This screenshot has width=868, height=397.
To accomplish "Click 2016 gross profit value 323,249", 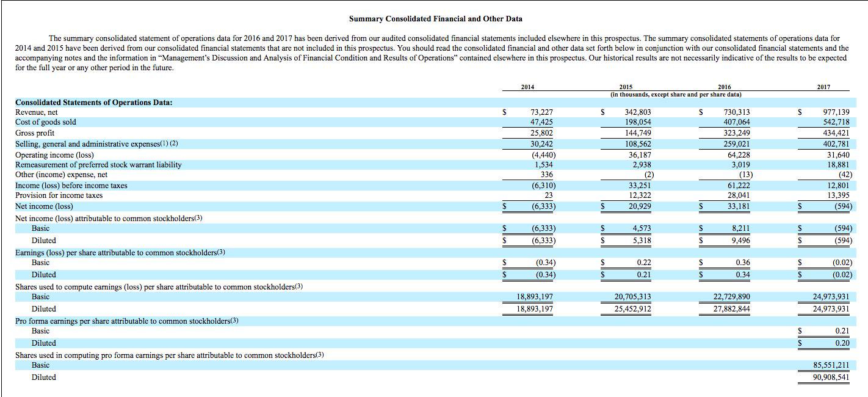I will pyautogui.click(x=737, y=133).
